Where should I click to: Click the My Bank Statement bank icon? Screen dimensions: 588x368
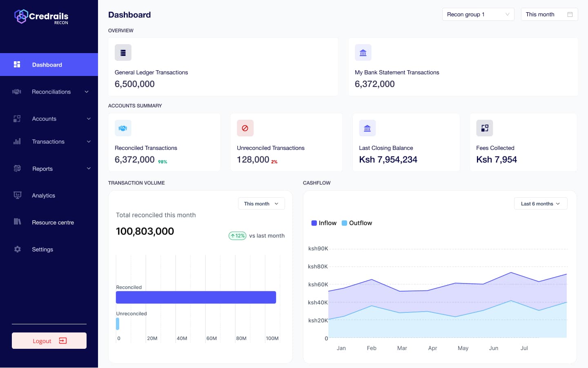pyautogui.click(x=363, y=53)
